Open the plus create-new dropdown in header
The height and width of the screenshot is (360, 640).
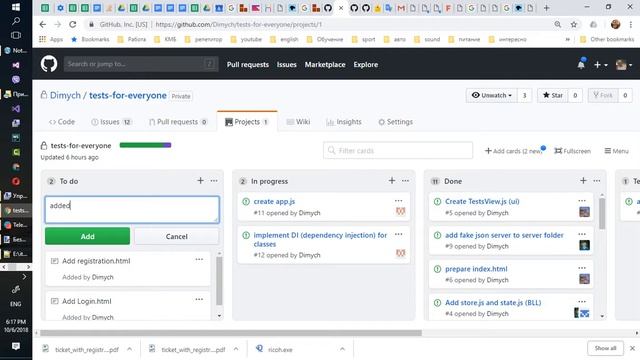[x=600, y=64]
